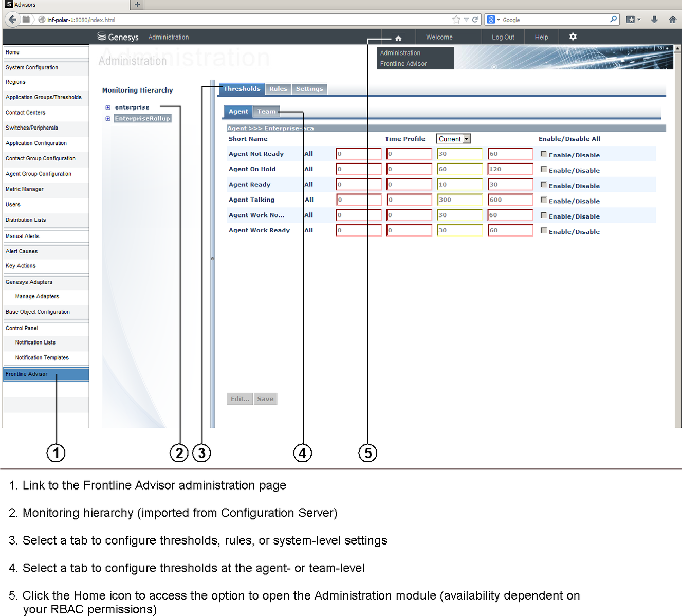Viewport: 682px width, 616px height.
Task: Click the vertical splitter handle beside hierarchy
Action: [x=212, y=259]
